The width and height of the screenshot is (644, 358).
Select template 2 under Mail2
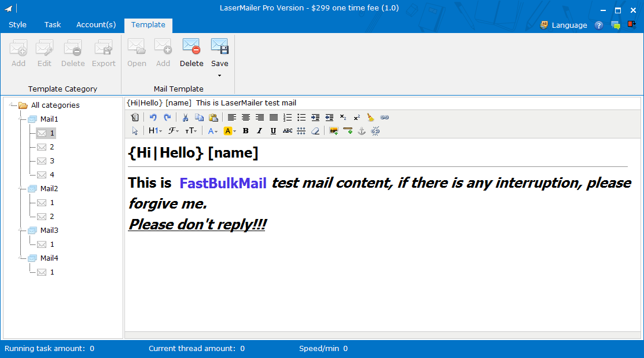click(x=46, y=217)
